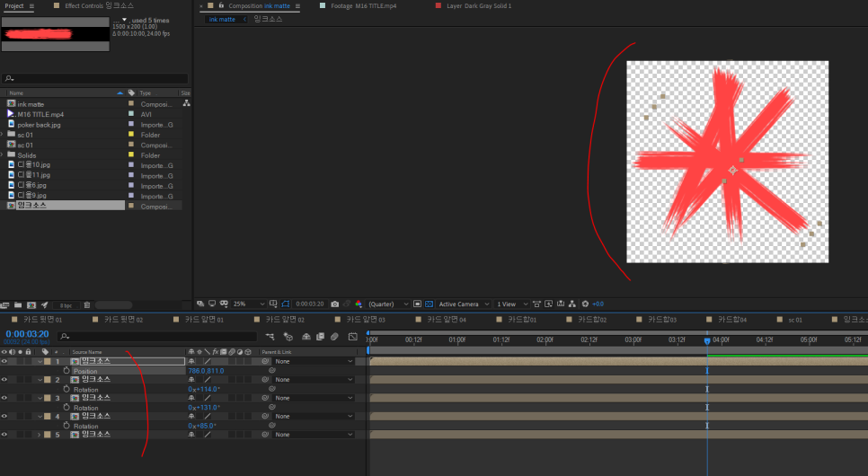The height and width of the screenshot is (476, 868).
Task: Click the Rotation stopwatch on layer 4
Action: (66, 426)
